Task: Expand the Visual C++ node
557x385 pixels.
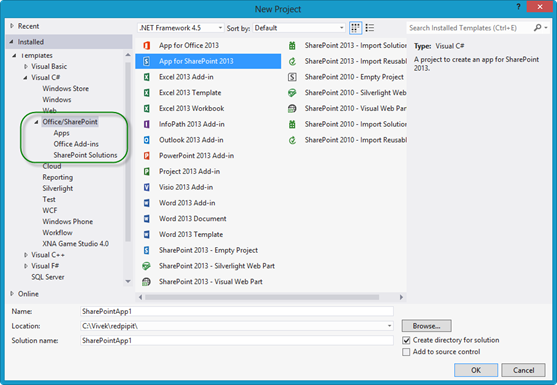Action: [x=26, y=255]
